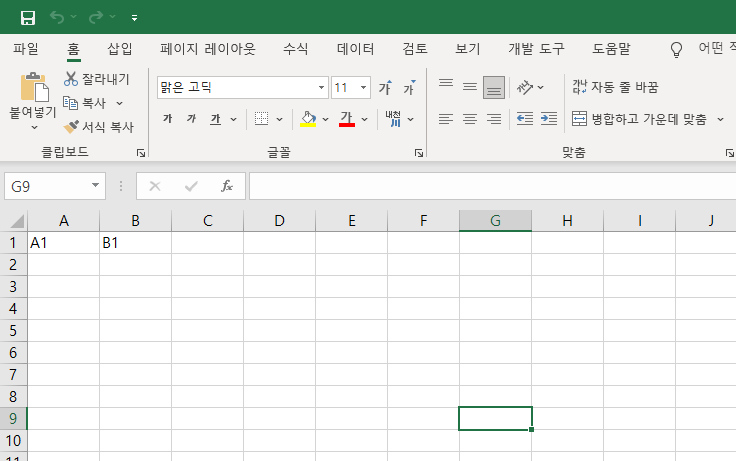Set bottom vertical alignment

494,87
